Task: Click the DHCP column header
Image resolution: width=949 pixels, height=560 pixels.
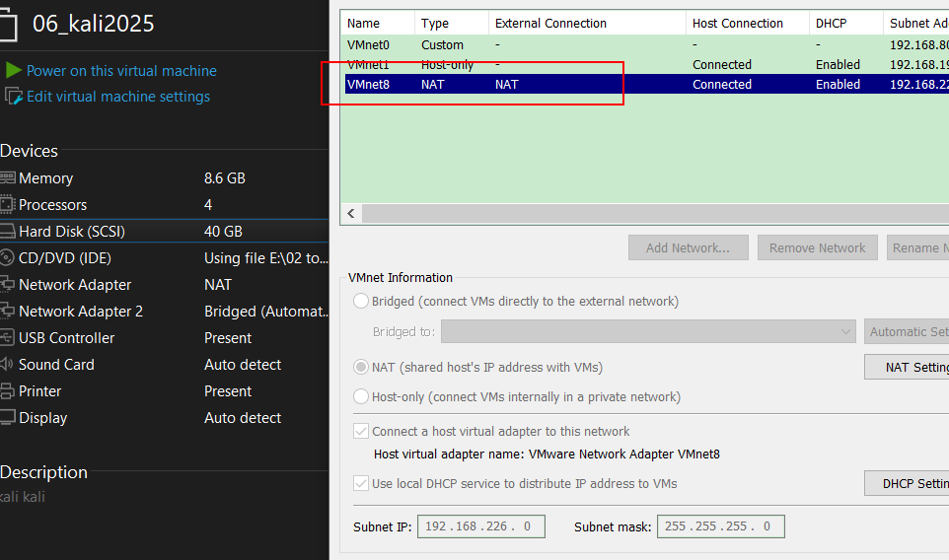Action: click(x=845, y=23)
